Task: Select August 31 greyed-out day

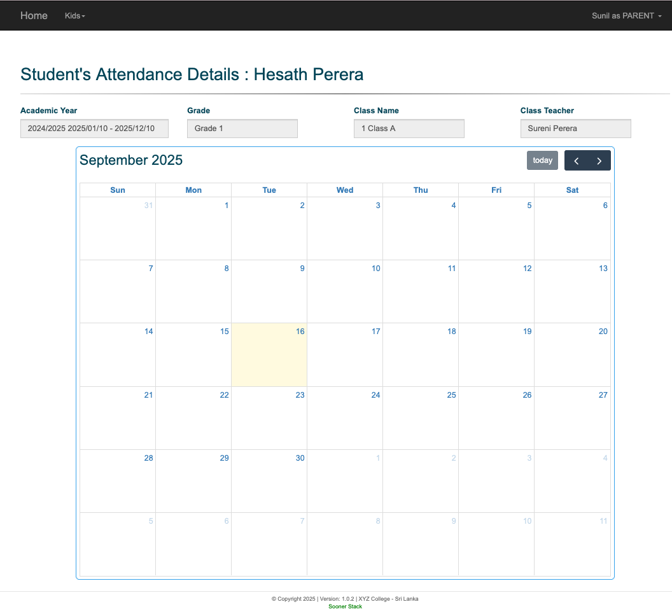Action: tap(118, 228)
